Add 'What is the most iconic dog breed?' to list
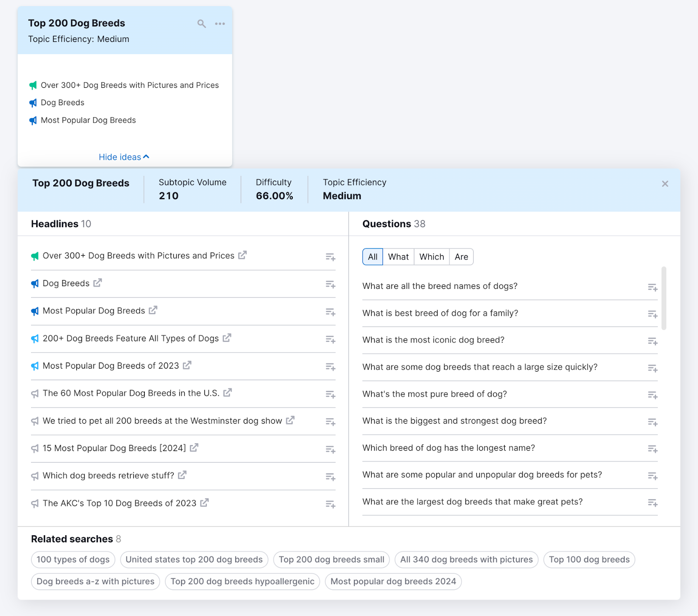 pos(652,341)
